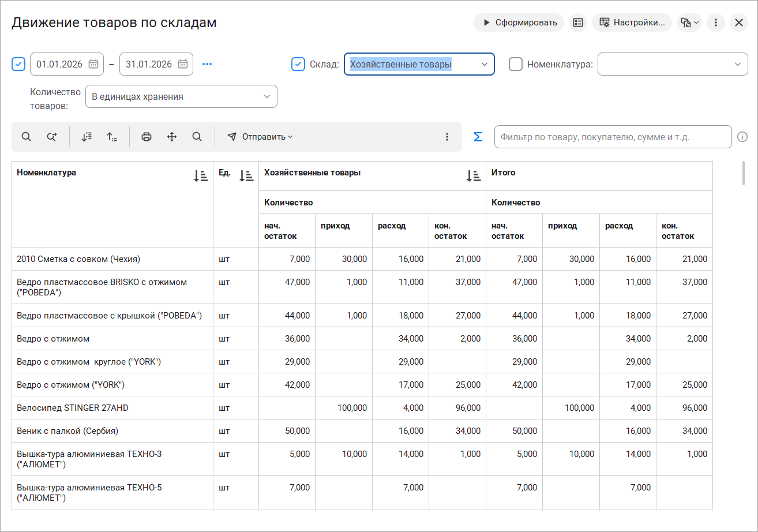The height and width of the screenshot is (532, 758).
Task: Click the sigma sum icon
Action: click(x=478, y=137)
